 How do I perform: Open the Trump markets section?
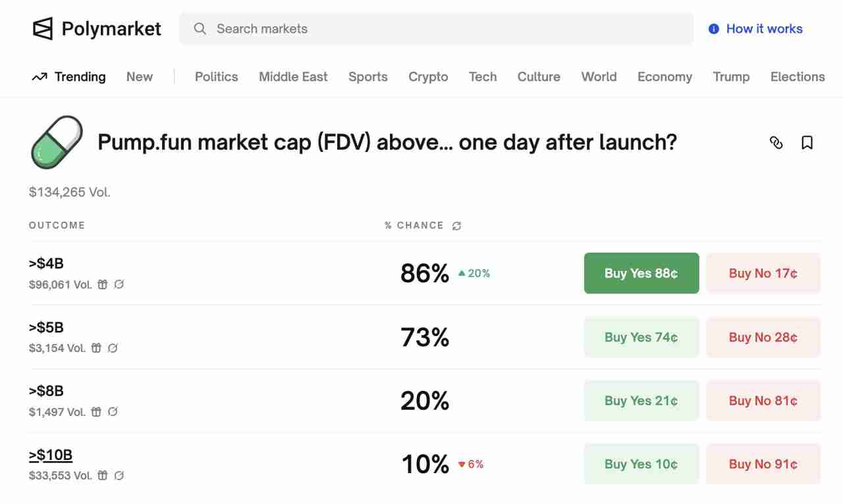731,77
